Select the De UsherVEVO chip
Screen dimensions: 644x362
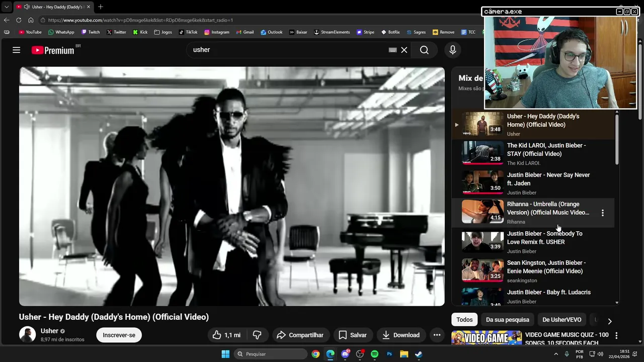561,320
